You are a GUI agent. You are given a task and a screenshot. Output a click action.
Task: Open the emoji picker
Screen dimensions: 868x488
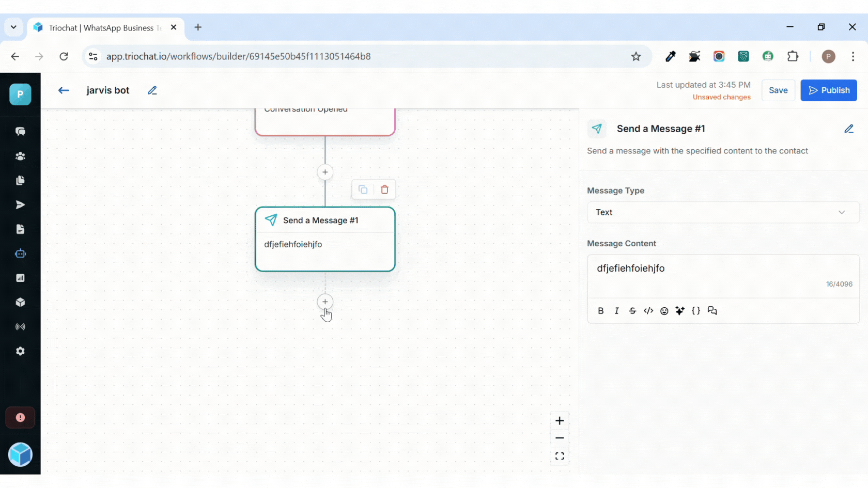pyautogui.click(x=664, y=311)
